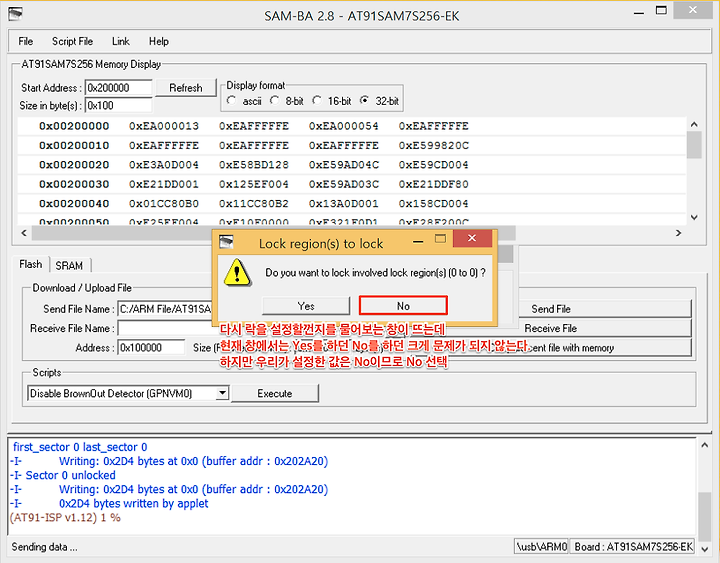Click the log console scrollbar thumb
The image size is (720, 563).
(x=704, y=517)
